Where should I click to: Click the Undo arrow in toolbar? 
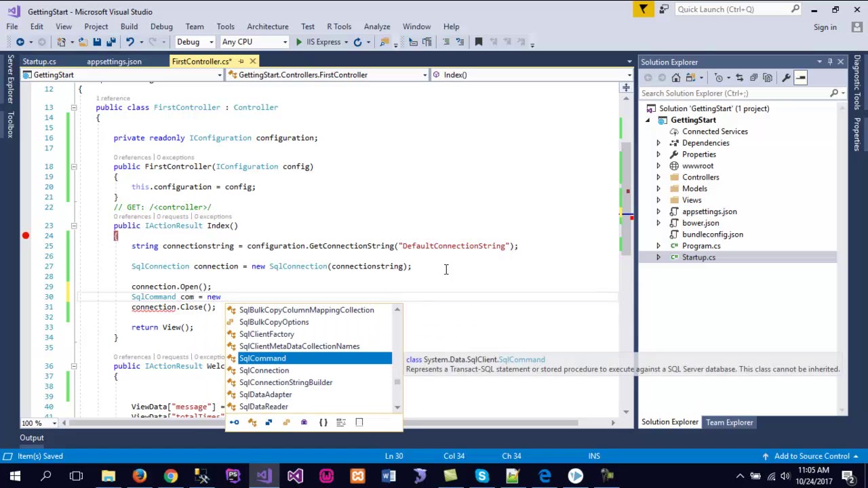pos(130,42)
